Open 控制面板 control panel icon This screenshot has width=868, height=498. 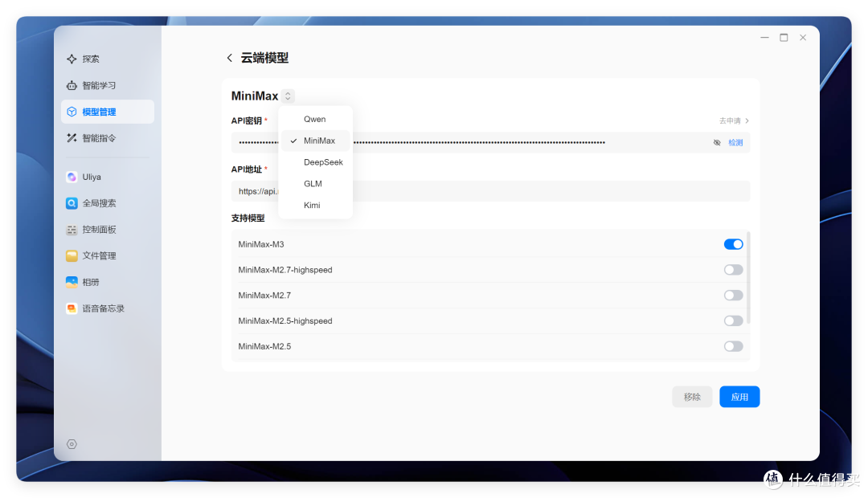click(x=72, y=230)
